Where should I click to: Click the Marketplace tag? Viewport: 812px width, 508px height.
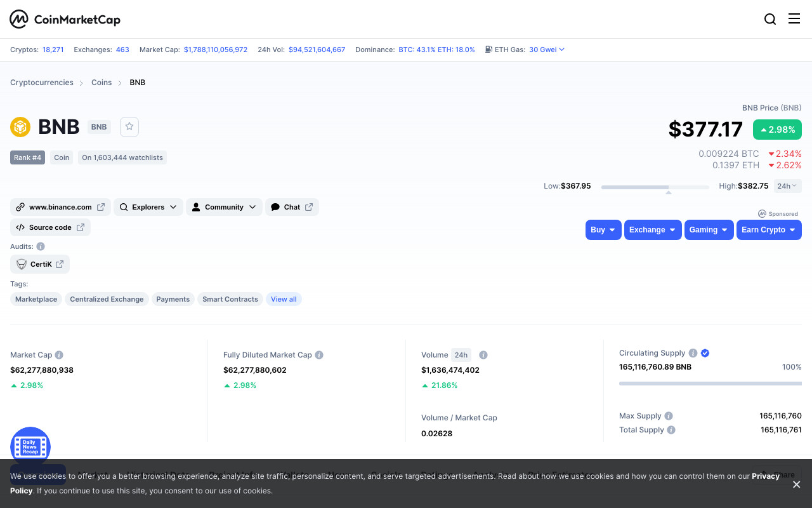(36, 299)
